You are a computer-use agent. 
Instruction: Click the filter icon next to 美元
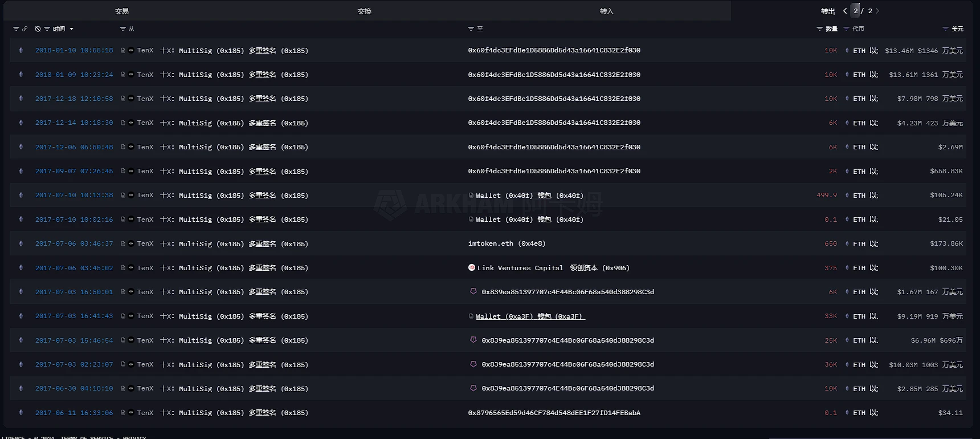945,29
